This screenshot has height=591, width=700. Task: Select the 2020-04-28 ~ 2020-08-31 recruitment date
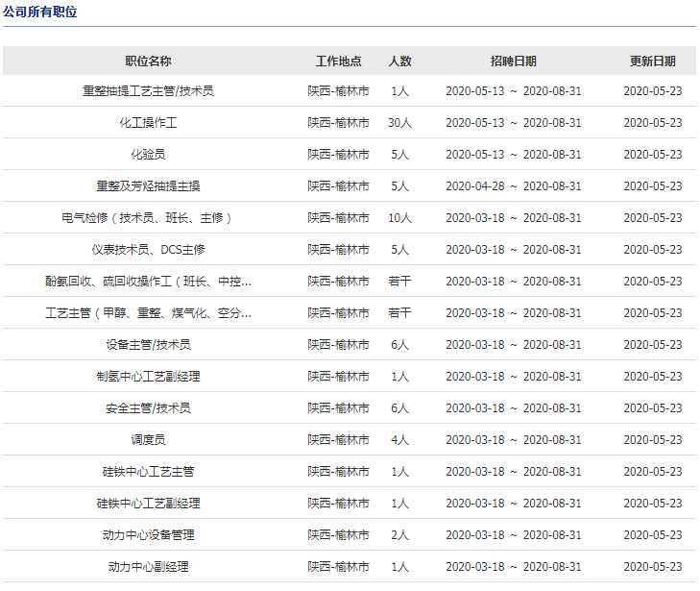[514, 186]
